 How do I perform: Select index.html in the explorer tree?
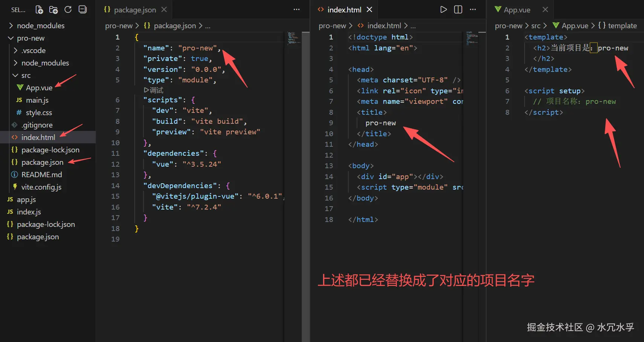pos(48,137)
